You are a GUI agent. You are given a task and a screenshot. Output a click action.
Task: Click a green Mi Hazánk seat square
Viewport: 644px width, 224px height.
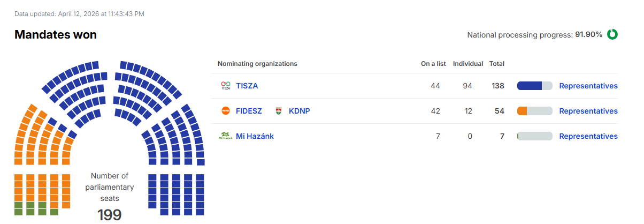18,205
